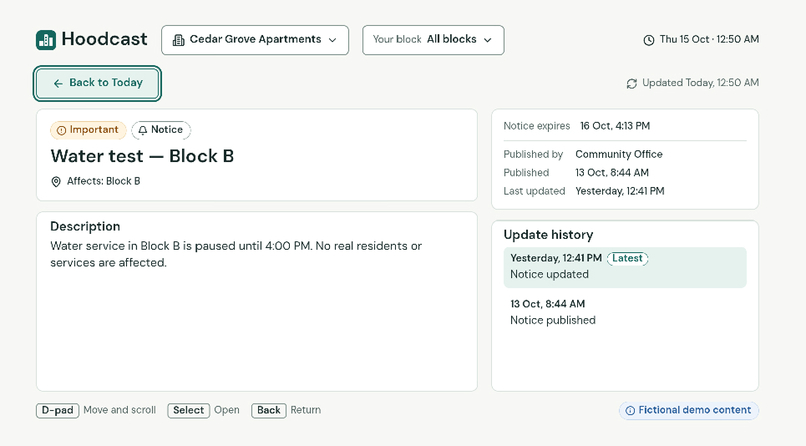
Task: Click the Hoodcast brand name
Action: (x=104, y=39)
